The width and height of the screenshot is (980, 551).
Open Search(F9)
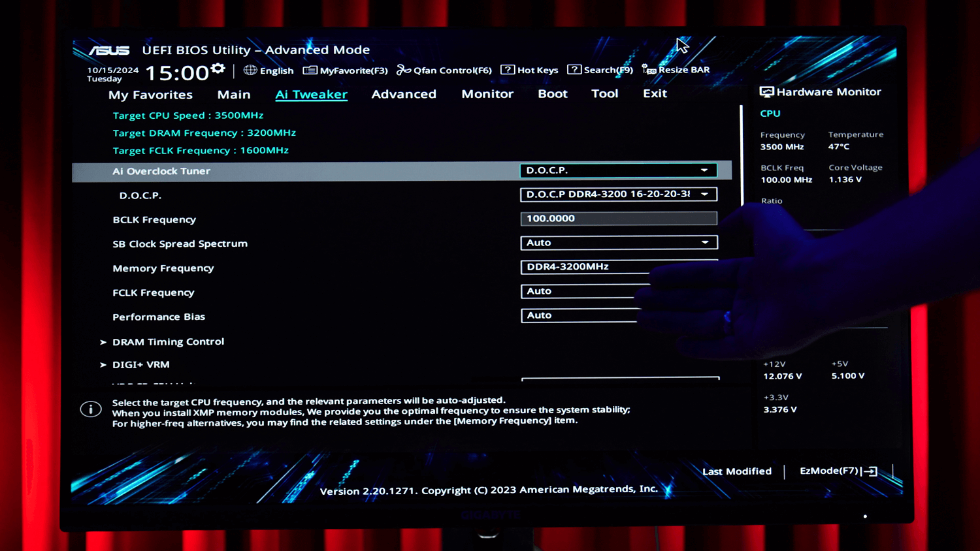point(600,70)
